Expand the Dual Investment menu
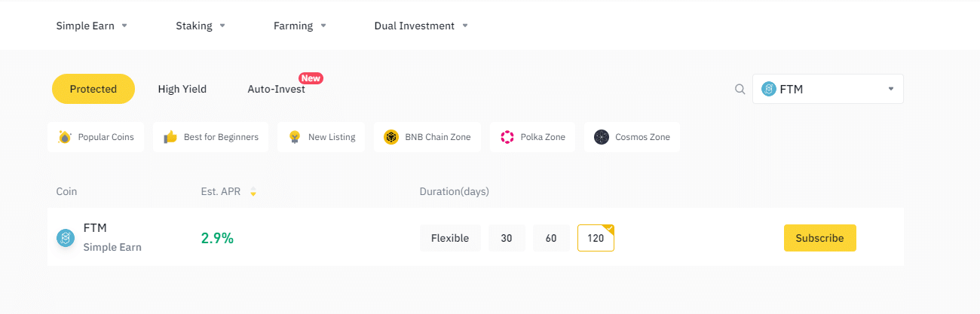 [421, 26]
